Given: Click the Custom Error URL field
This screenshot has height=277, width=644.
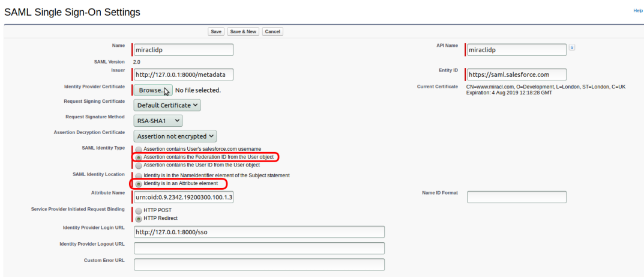Looking at the screenshot, I should (x=259, y=264).
